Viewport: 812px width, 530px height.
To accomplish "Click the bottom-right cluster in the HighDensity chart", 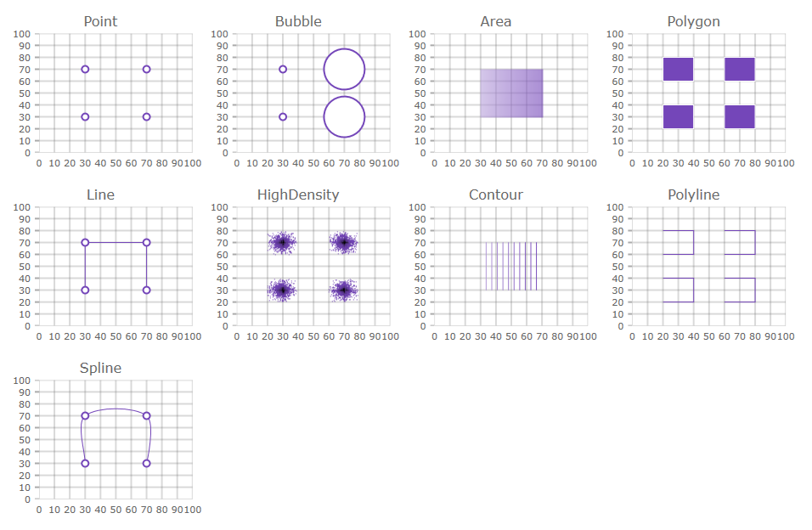I will (344, 290).
